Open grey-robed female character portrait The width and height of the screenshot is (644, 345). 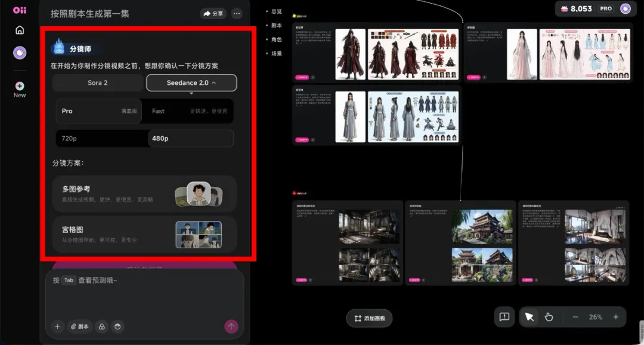click(351, 117)
